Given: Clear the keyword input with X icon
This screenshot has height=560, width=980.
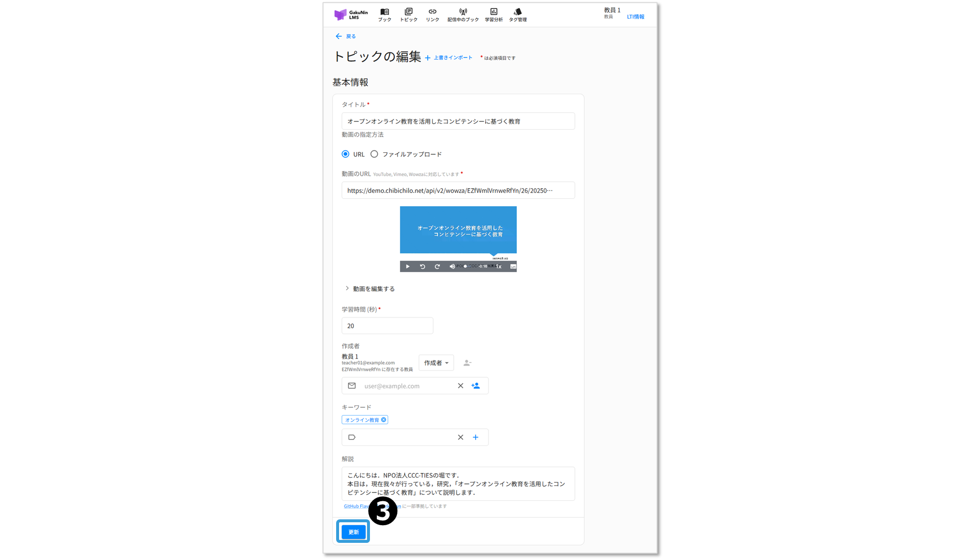Looking at the screenshot, I should tap(461, 438).
